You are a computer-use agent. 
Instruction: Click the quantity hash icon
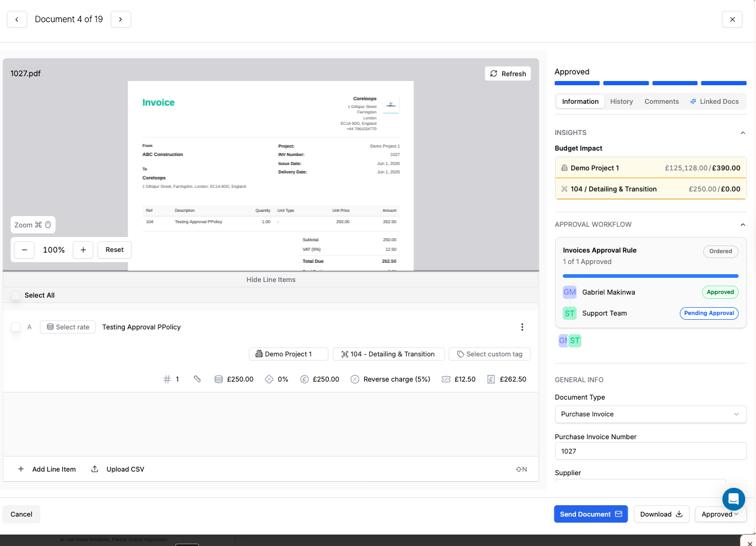tap(167, 379)
